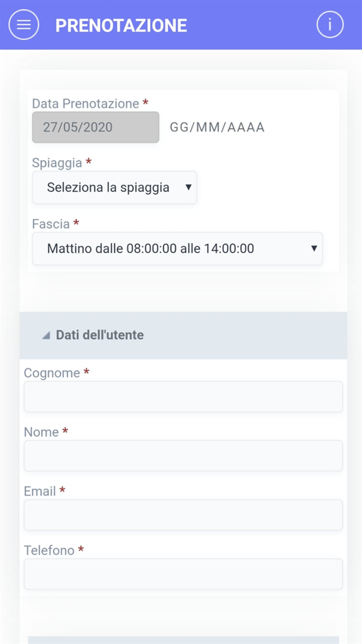Click into the Telefono field
The width and height of the screenshot is (362, 644).
point(183,574)
